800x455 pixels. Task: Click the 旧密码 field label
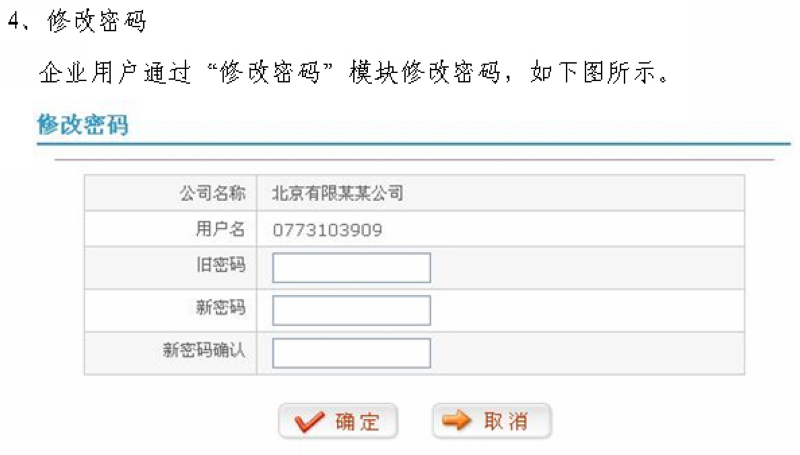point(220,266)
